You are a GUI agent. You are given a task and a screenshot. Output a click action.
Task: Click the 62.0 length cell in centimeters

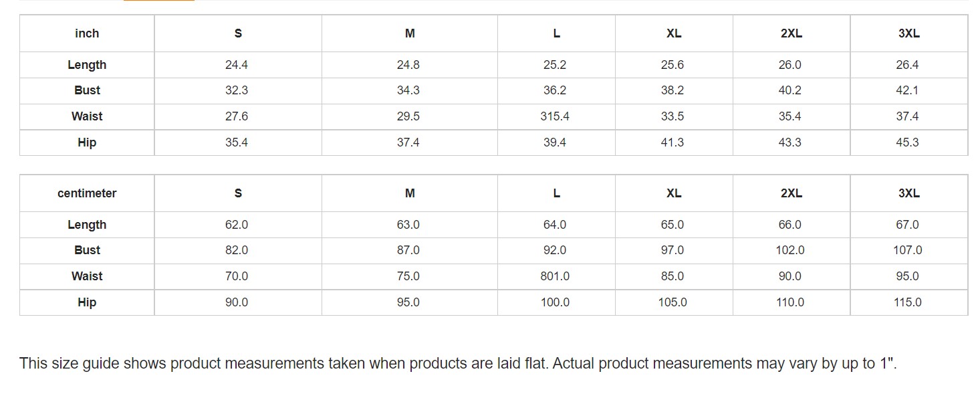point(237,225)
